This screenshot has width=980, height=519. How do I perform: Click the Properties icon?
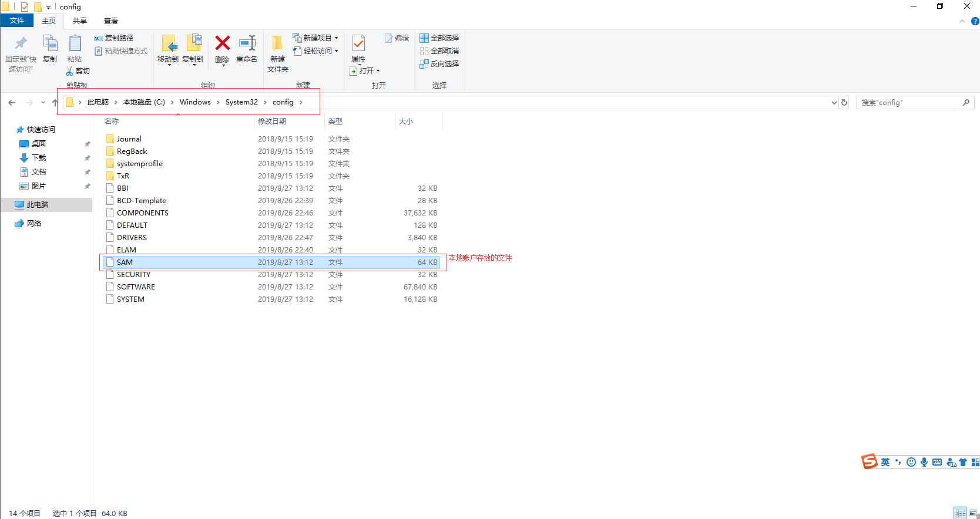pyautogui.click(x=358, y=43)
